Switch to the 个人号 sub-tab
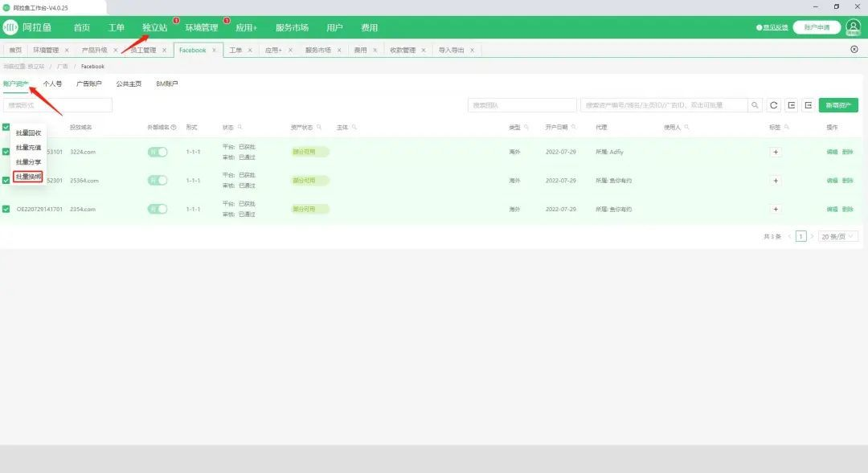Image resolution: width=868 pixels, height=473 pixels. 52,84
